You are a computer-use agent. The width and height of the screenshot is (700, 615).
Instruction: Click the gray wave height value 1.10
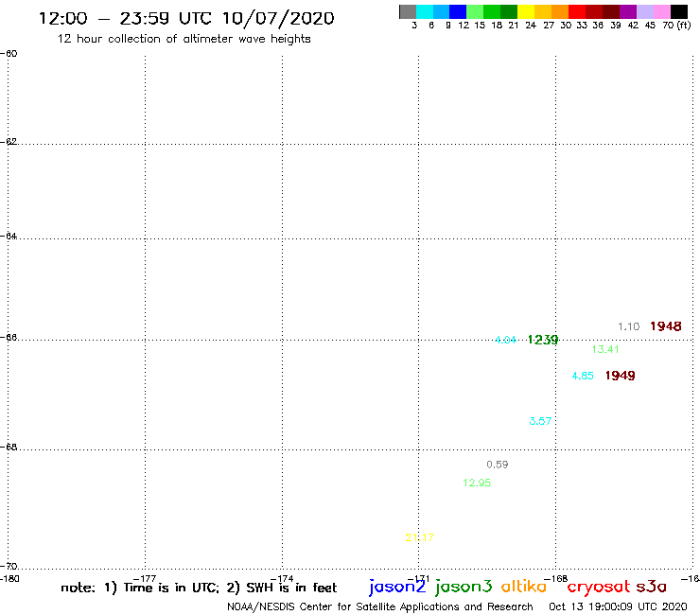tap(628, 326)
